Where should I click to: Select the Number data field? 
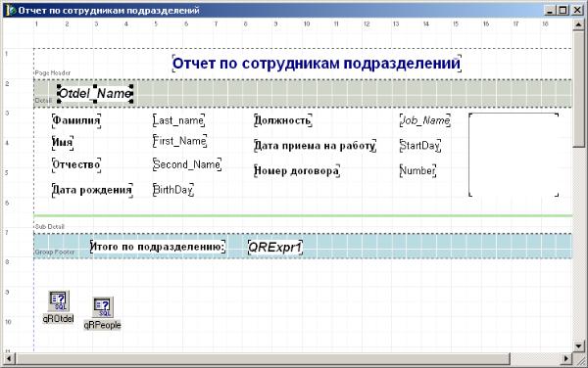[x=417, y=170]
